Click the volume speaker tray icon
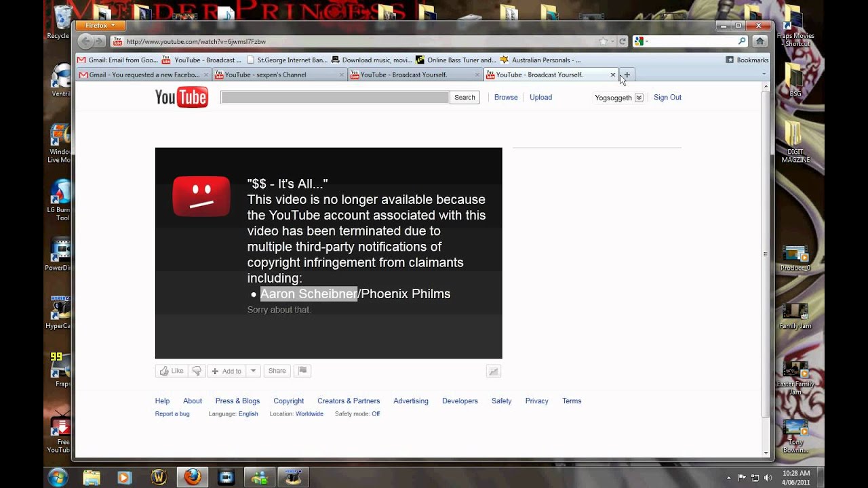 click(768, 477)
